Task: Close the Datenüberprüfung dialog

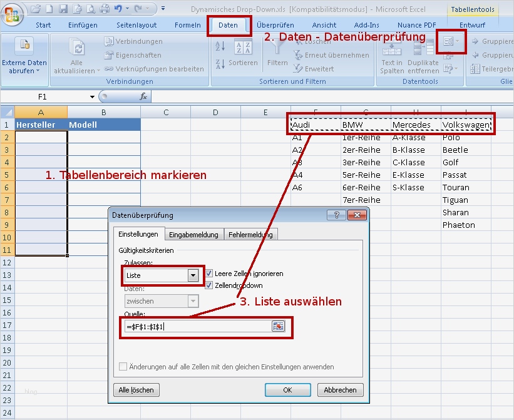Action: (357, 215)
